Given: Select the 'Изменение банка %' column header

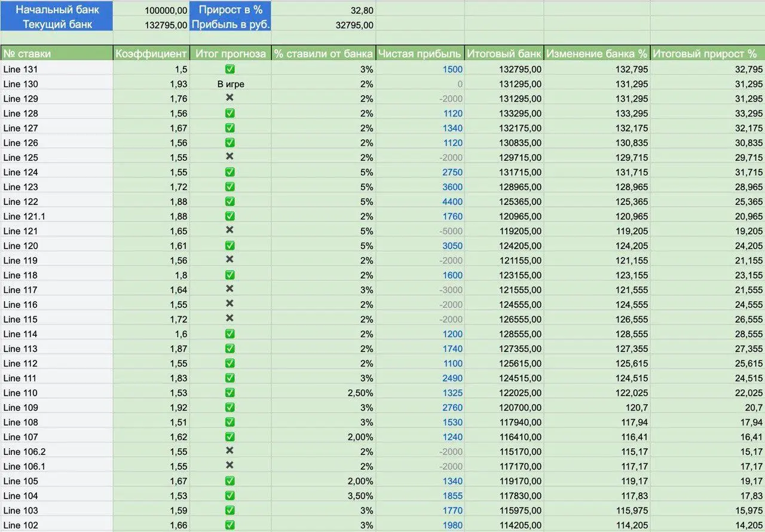Looking at the screenshot, I should (x=597, y=53).
